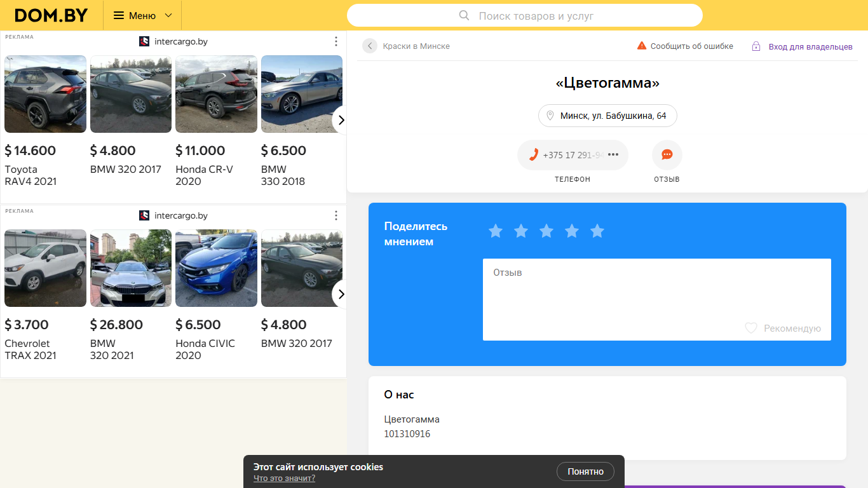Accept cookies with Понятно button
868x488 pixels.
(x=585, y=471)
